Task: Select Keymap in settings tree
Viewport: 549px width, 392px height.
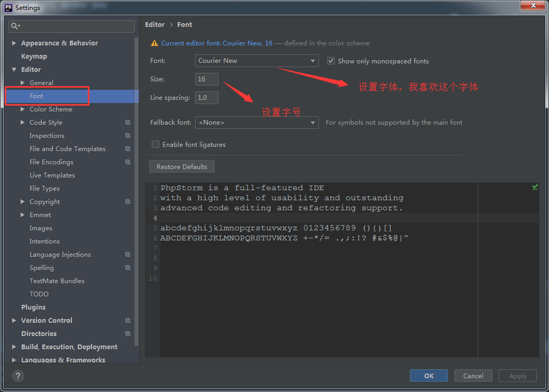Action: [x=34, y=57]
